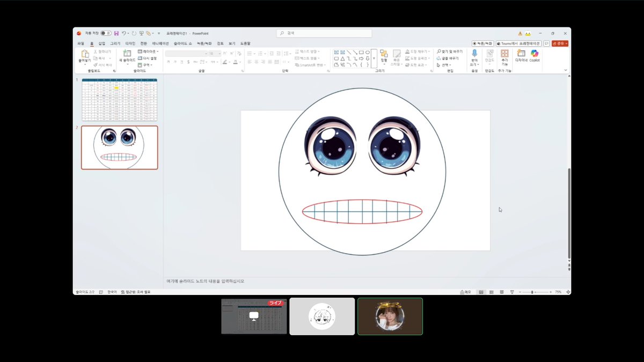Viewport: 644px width, 362px height.
Task: Click the 서식 복사 format painter button
Action: 103,64
